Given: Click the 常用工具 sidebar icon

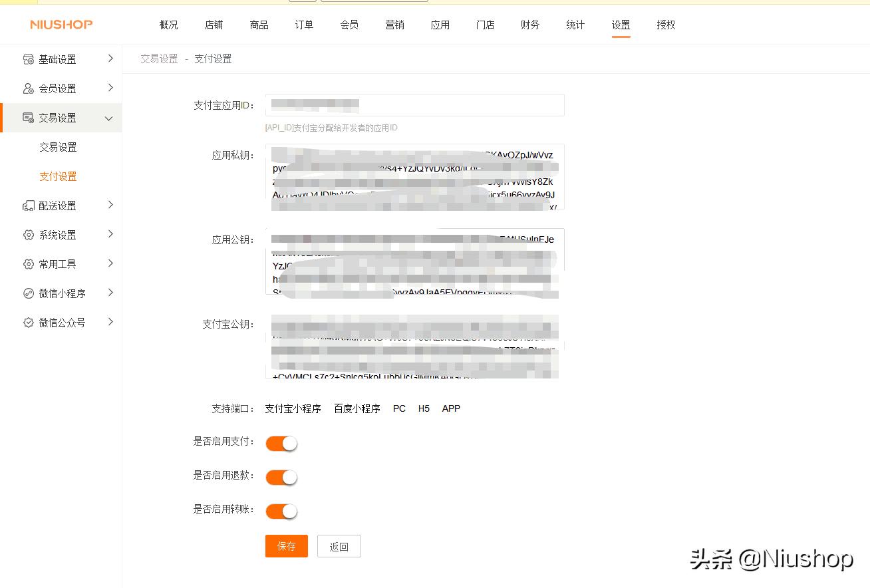Looking at the screenshot, I should [x=28, y=263].
